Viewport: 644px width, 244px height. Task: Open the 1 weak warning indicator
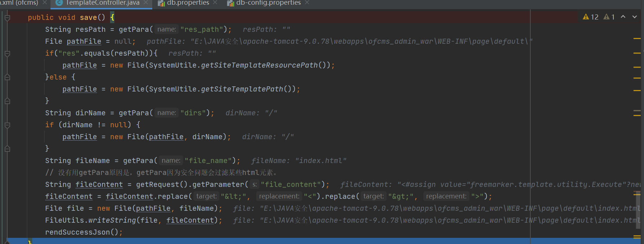609,17
